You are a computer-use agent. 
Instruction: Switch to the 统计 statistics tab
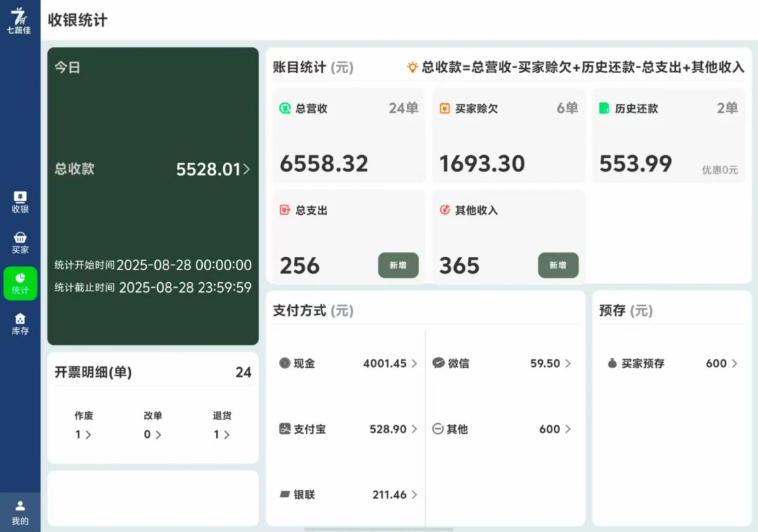click(x=20, y=283)
